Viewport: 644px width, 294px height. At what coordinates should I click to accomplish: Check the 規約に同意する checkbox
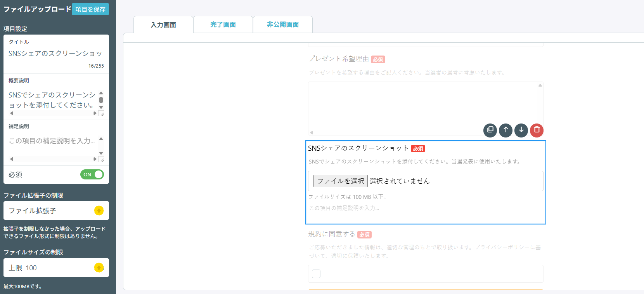pyautogui.click(x=316, y=274)
